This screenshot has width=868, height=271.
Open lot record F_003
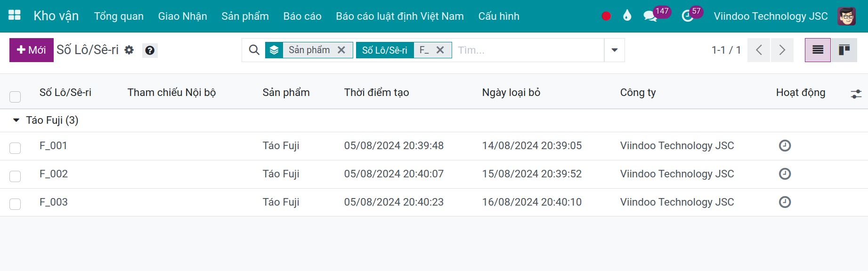click(54, 202)
